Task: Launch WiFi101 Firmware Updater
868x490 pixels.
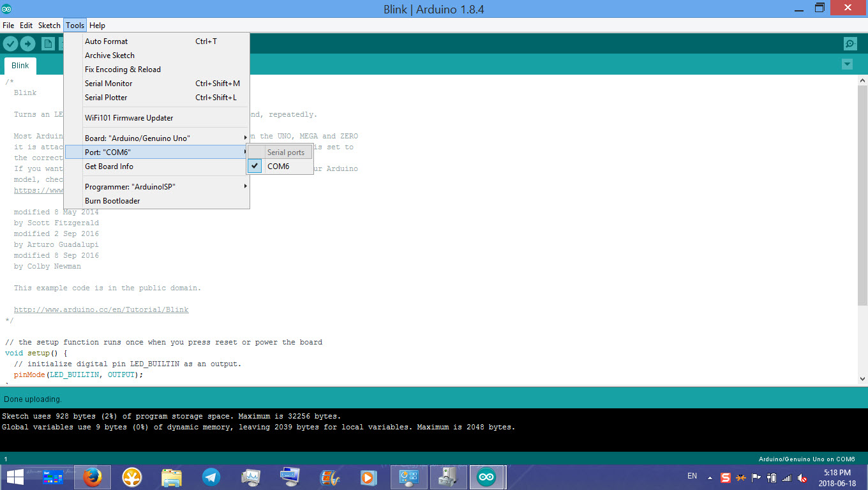Action: [156, 118]
